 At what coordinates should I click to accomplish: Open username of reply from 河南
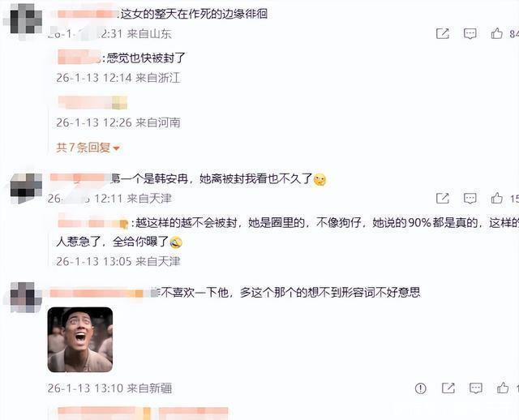(92, 102)
